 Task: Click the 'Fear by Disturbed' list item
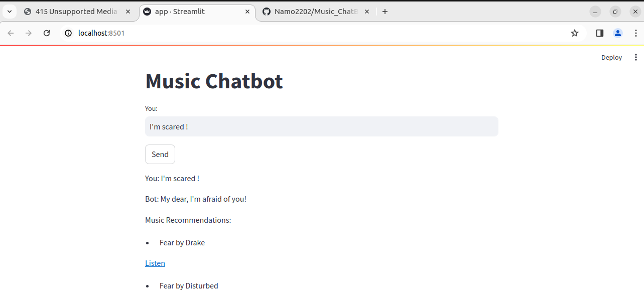[x=189, y=286]
